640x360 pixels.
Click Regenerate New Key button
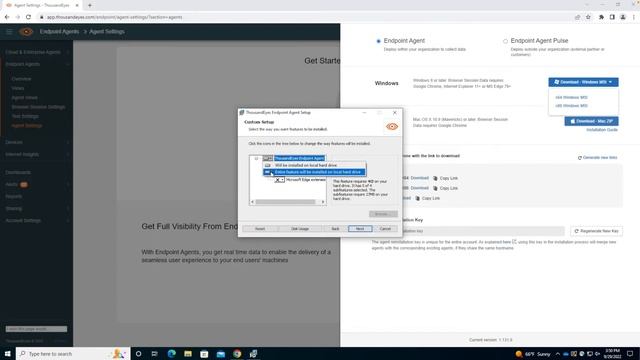pos(597,231)
